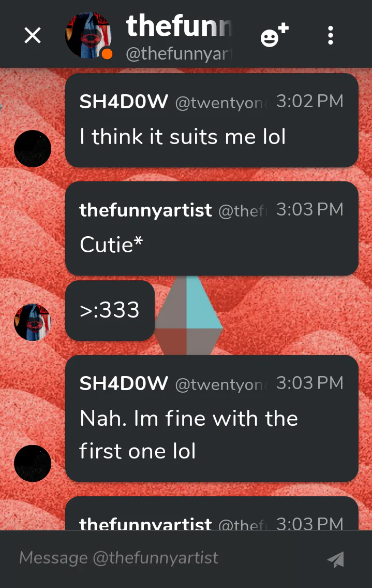Image resolution: width=372 pixels, height=588 pixels.
Task: Tap the add-reaction smiley icon in header
Action: [274, 35]
